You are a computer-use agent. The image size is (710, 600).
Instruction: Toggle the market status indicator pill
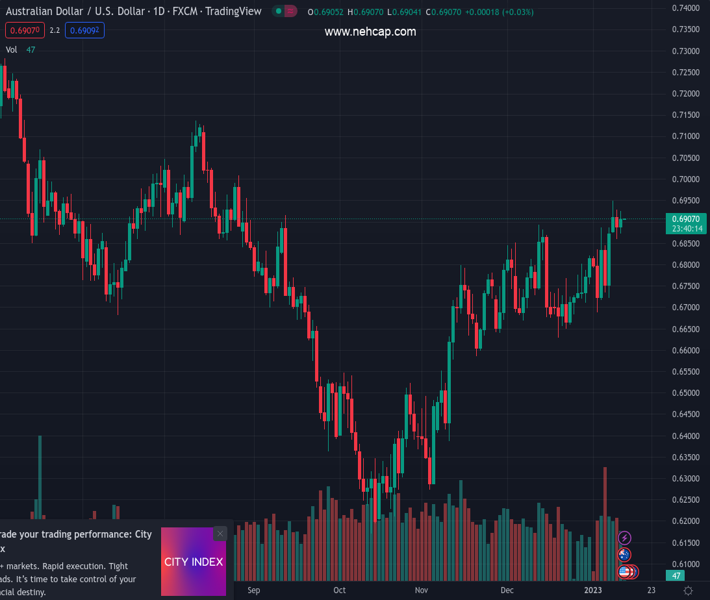tap(285, 12)
